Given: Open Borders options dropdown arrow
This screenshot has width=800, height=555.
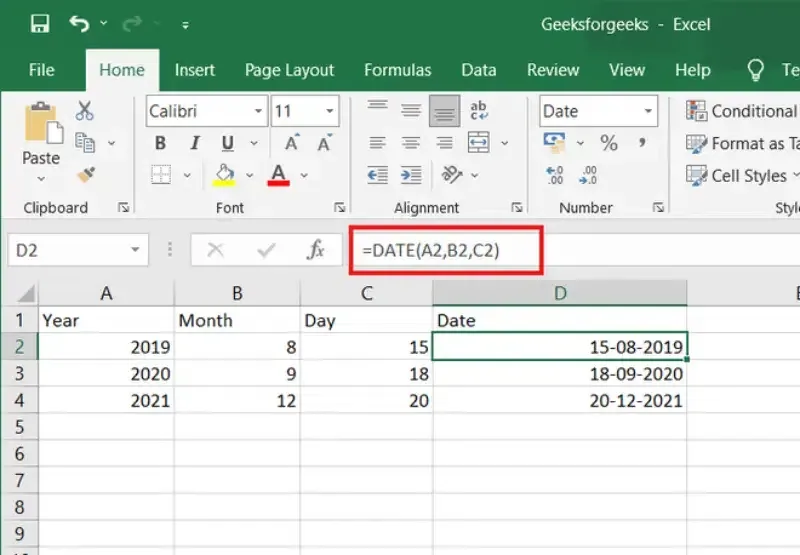Looking at the screenshot, I should point(187,175).
